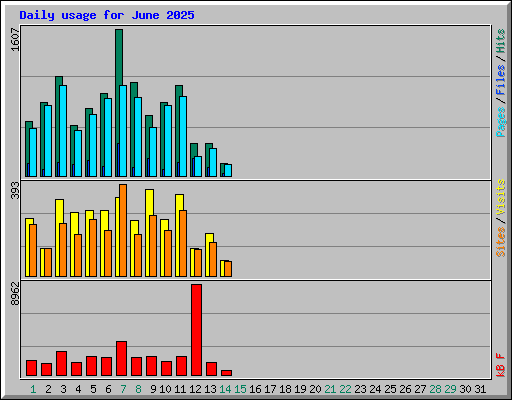Click the red KB bar for day 3
This screenshot has width=512, height=400.
61,363
